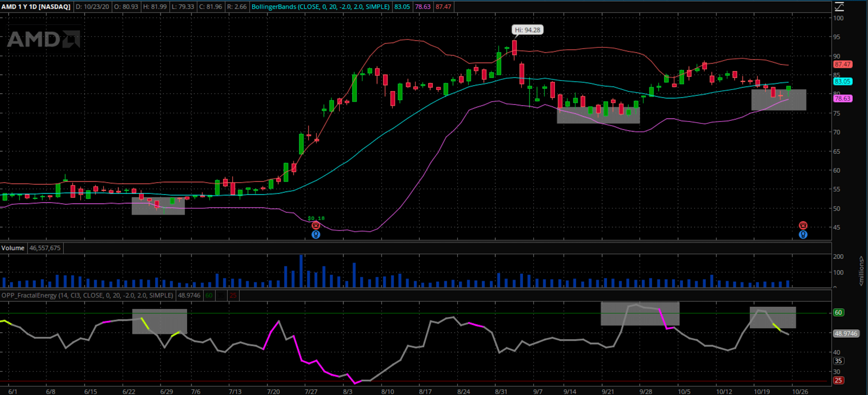
Task: Click the 46,557,675 volume value
Action: point(45,248)
